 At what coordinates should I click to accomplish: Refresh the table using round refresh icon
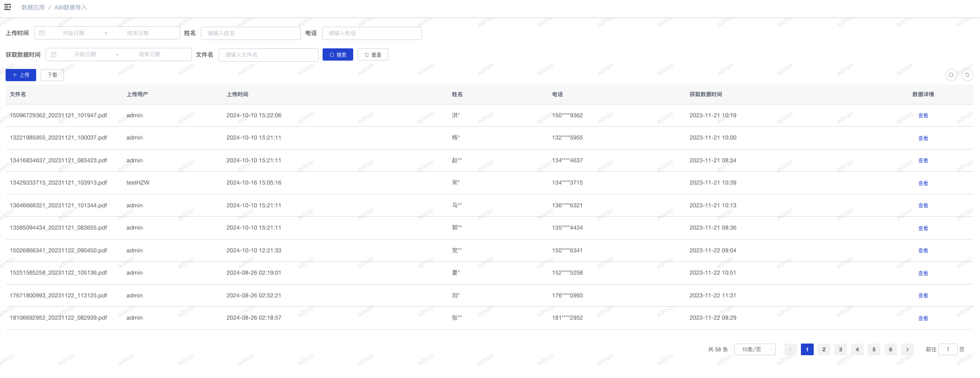[x=967, y=75]
